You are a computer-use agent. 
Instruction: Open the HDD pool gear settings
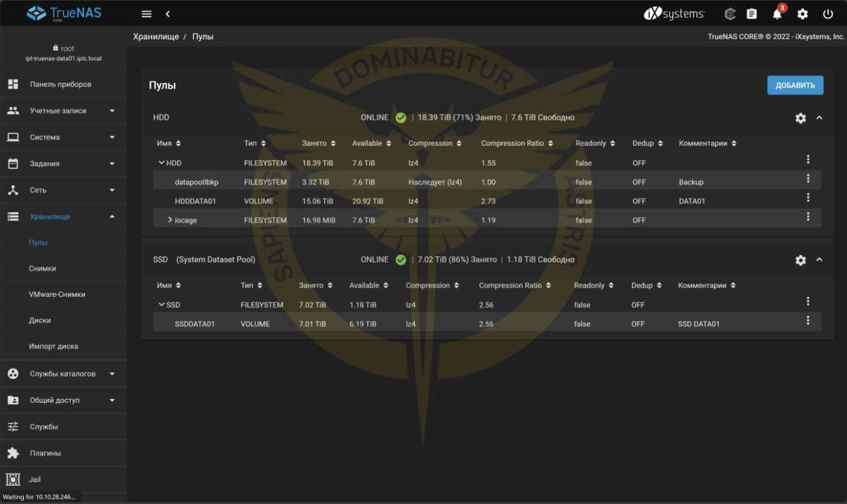point(801,118)
